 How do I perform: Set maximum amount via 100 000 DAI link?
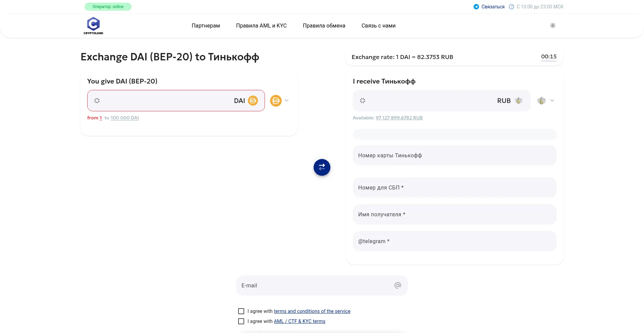(125, 118)
